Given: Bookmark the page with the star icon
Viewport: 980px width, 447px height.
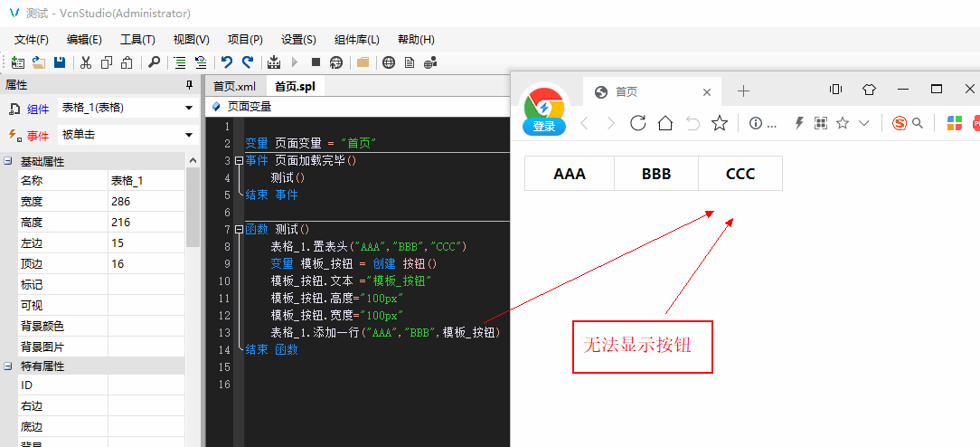Looking at the screenshot, I should (720, 123).
